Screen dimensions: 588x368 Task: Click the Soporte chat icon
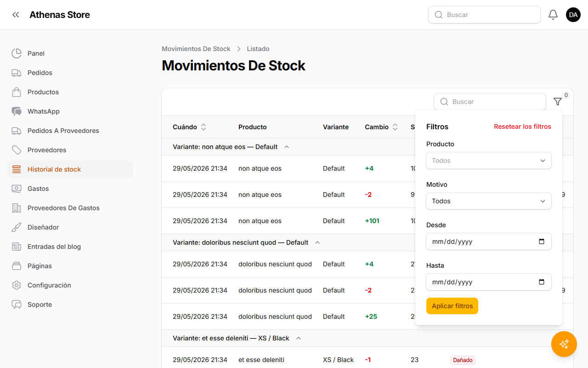(17, 305)
